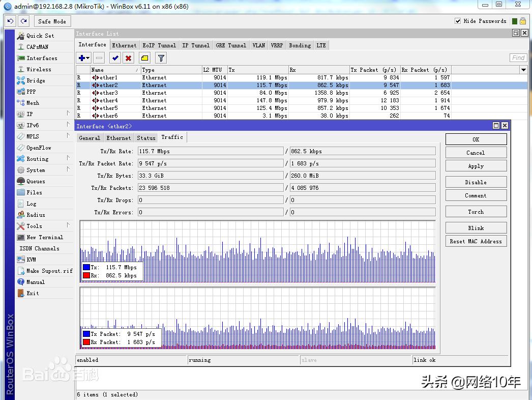Click the Find search field

tap(518, 58)
